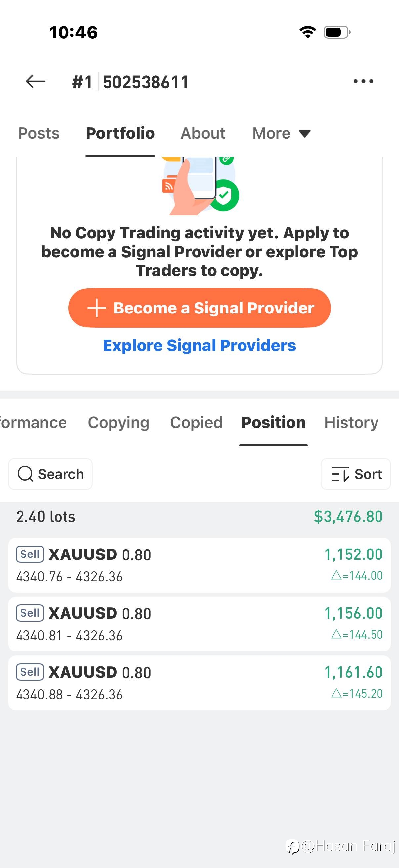This screenshot has width=399, height=868.
Task: Tap the plus icon on orange button
Action: pos(97,308)
